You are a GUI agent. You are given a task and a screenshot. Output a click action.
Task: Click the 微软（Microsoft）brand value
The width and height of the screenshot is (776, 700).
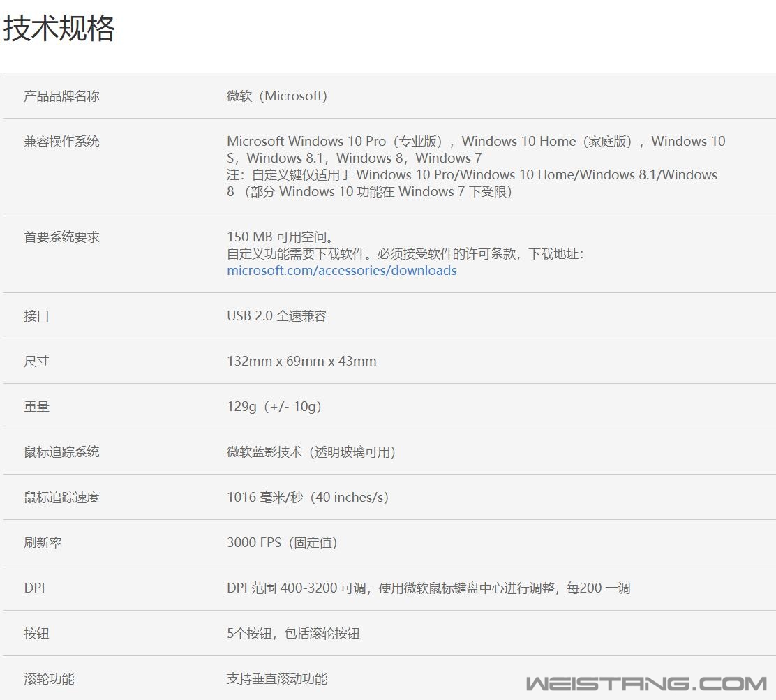click(x=277, y=96)
